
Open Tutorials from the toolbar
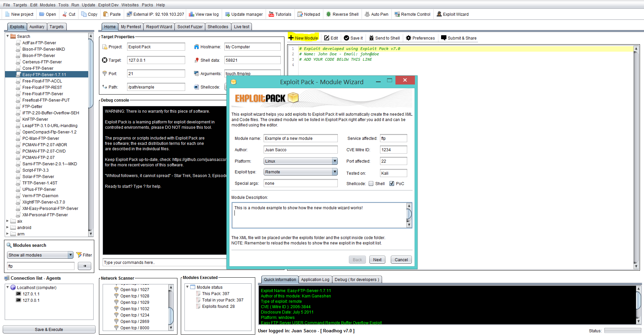[x=271, y=14]
